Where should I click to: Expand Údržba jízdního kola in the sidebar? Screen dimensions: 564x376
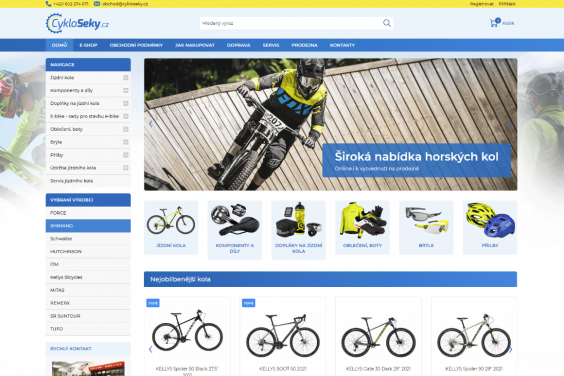pyautogui.click(x=126, y=168)
